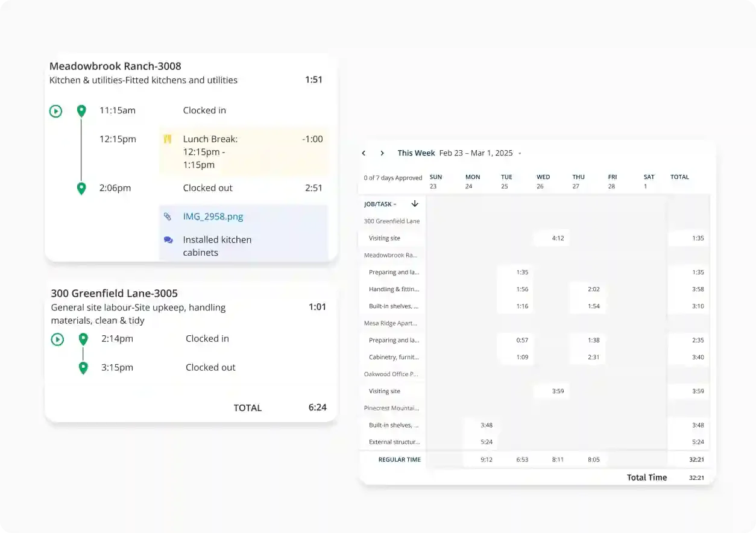Click the daily TOTAL 6:24 value
This screenshot has width=756, height=533.
coord(318,408)
